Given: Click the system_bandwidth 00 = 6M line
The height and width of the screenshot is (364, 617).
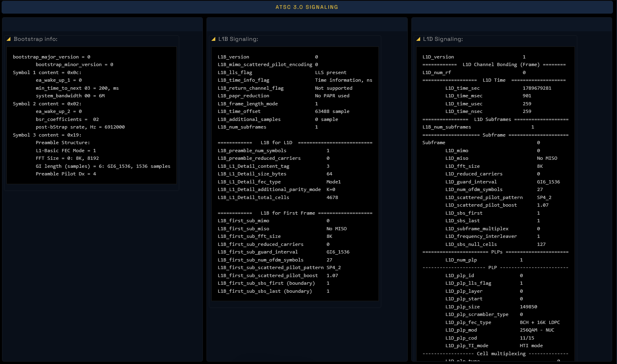Looking at the screenshot, I should [70, 96].
